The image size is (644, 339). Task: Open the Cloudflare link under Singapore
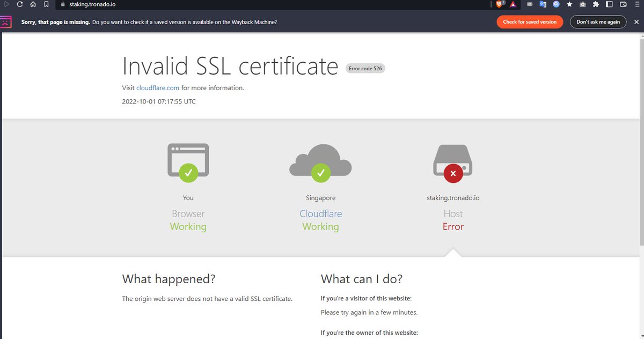(x=320, y=213)
